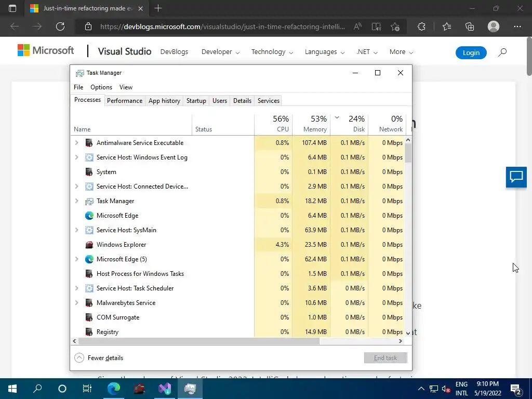The height and width of the screenshot is (399, 532).
Task: Expand the More dropdown menu
Action: (x=401, y=52)
